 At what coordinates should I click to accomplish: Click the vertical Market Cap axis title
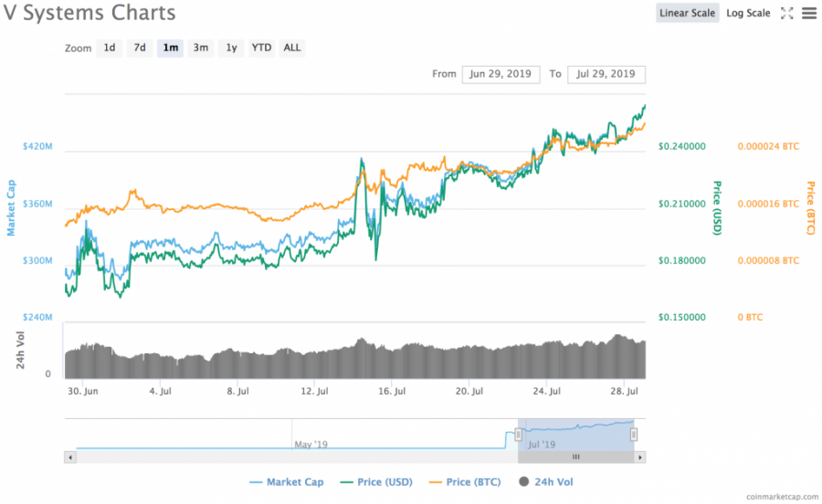(11, 208)
